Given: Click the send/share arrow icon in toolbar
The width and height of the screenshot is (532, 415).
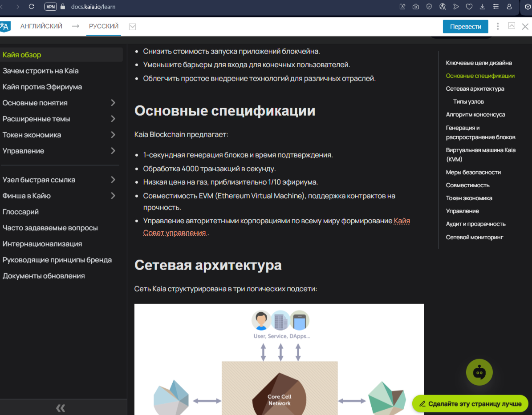Looking at the screenshot, I should coord(455,6).
